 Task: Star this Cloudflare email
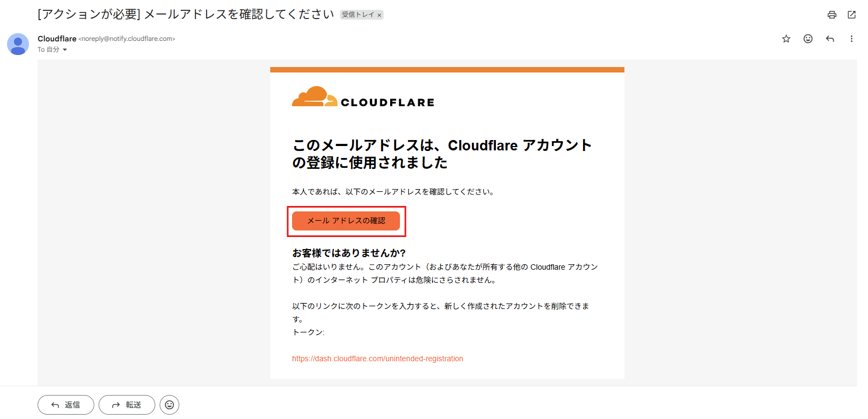(786, 39)
